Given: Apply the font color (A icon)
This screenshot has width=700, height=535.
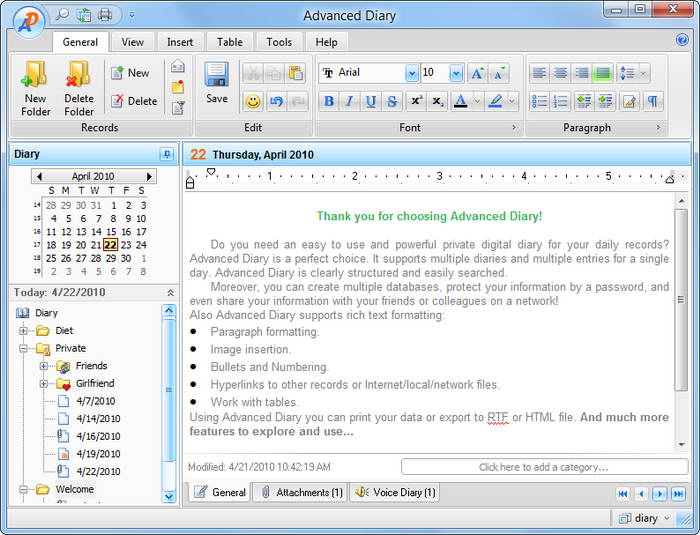Looking at the screenshot, I should (x=461, y=101).
